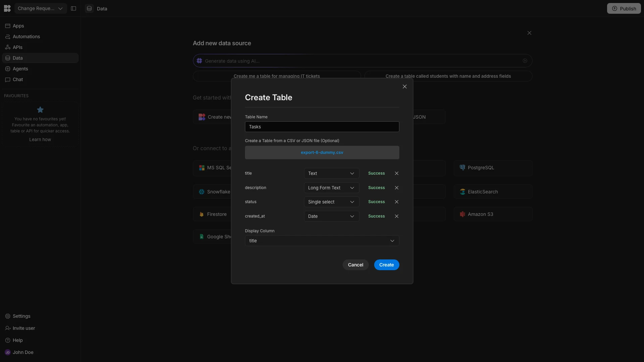This screenshot has width=644, height=362.
Task: Click Invite user in sidebar
Action: pos(40,328)
